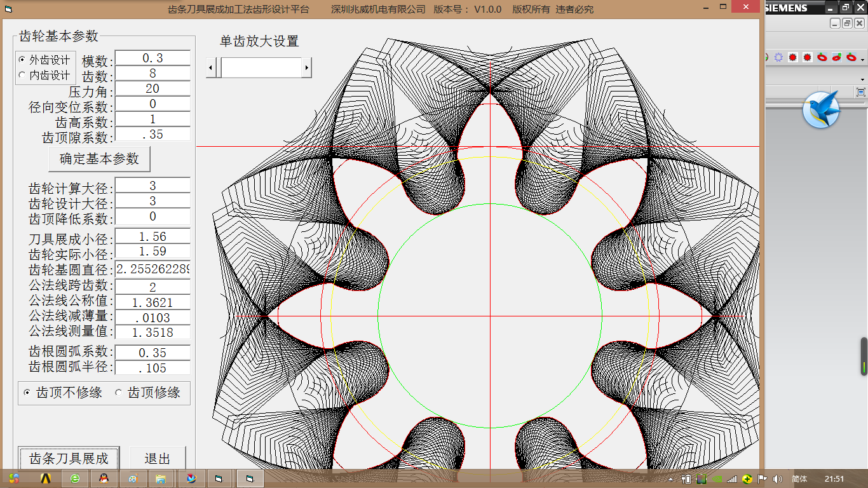Open the Paint palette icon in taskbar

[133, 478]
